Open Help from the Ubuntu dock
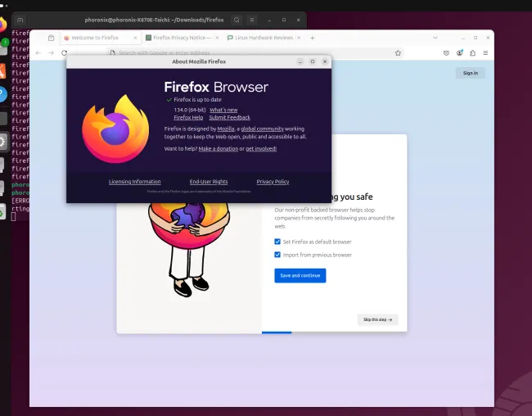Viewport: 532px width, 416px height. tap(2, 94)
